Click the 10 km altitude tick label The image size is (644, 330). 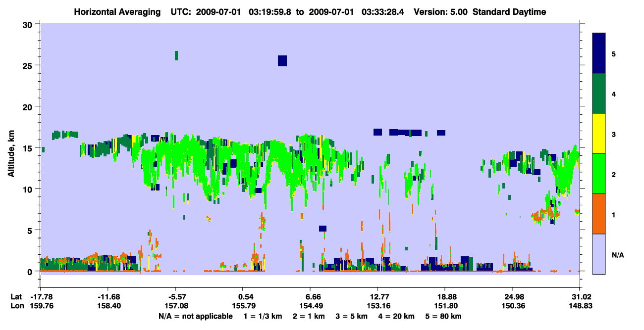28,189
